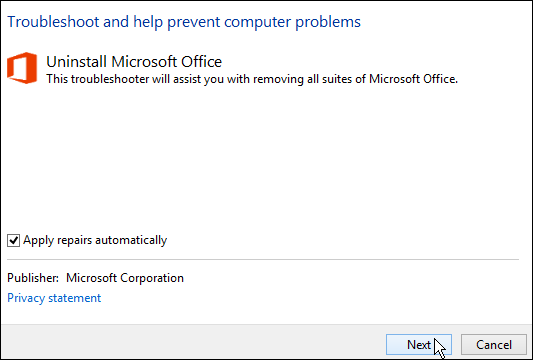Click the word 'Troubleshoot' starting the heading
The height and width of the screenshot is (360, 533).
pos(53,22)
